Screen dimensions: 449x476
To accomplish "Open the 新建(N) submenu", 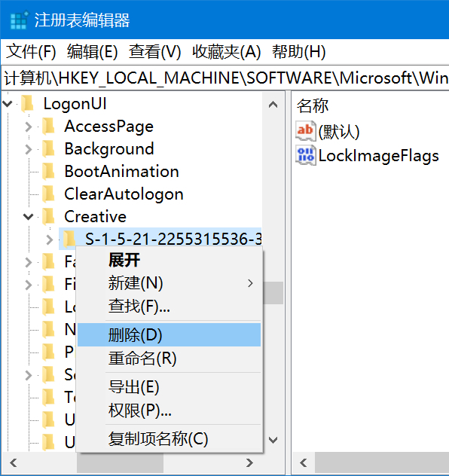I will point(169,283).
